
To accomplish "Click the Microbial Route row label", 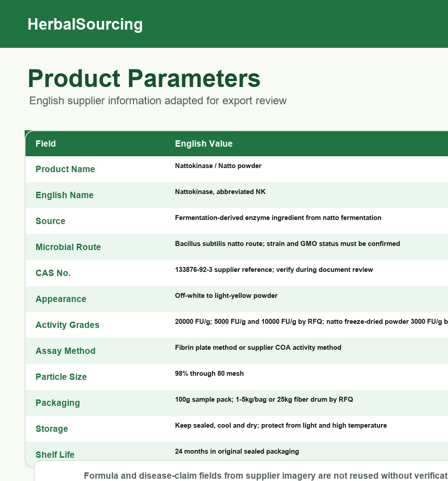I will click(x=68, y=247).
